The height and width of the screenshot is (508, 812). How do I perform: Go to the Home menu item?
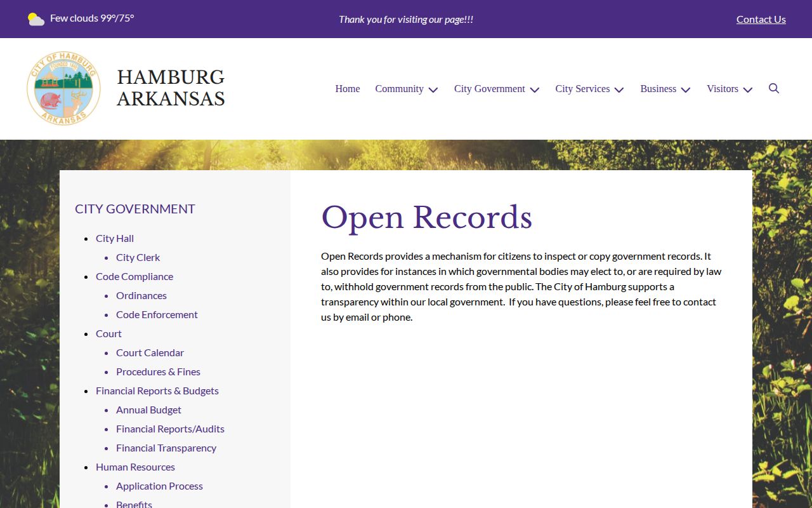pos(348,89)
